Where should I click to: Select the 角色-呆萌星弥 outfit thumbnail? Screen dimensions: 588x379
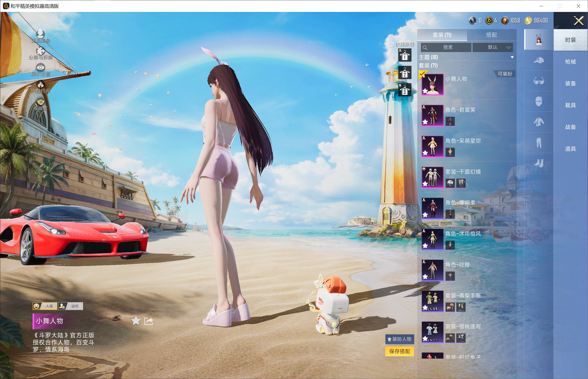coord(433,147)
